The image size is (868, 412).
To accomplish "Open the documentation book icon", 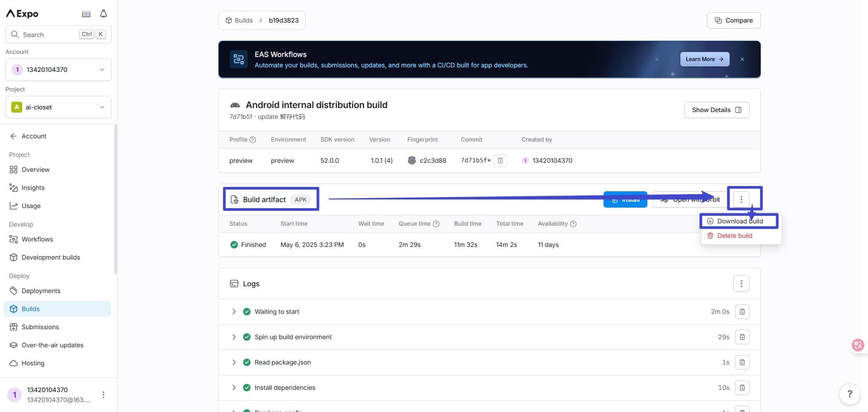I will click(86, 14).
